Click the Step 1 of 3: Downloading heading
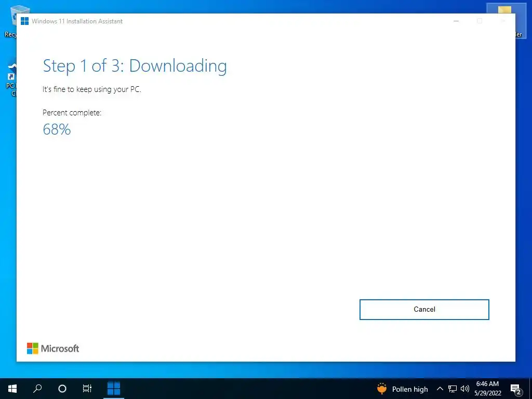The width and height of the screenshot is (532, 399). tap(135, 66)
